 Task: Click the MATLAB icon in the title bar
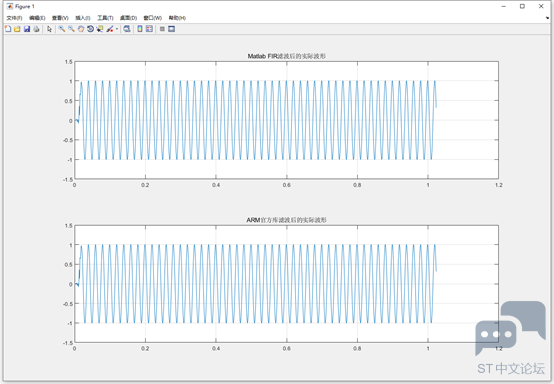(10, 6)
